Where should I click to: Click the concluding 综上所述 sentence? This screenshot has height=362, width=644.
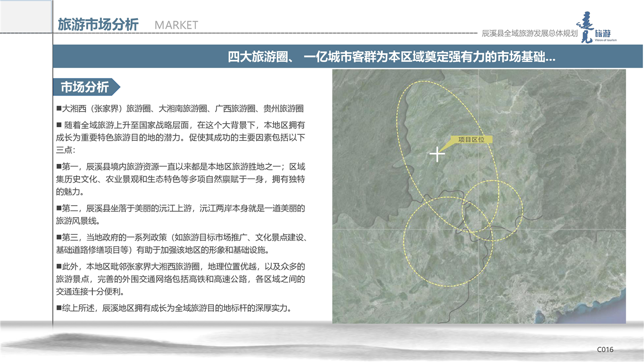pyautogui.click(x=174, y=308)
